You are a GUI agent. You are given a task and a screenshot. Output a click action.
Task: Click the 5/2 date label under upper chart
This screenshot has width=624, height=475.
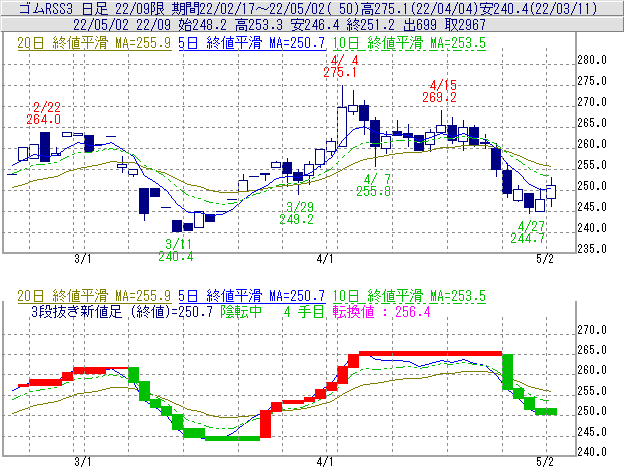point(544,259)
